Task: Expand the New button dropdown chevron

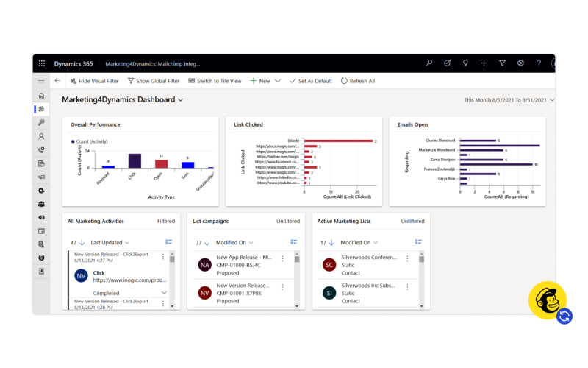Action: (x=278, y=81)
